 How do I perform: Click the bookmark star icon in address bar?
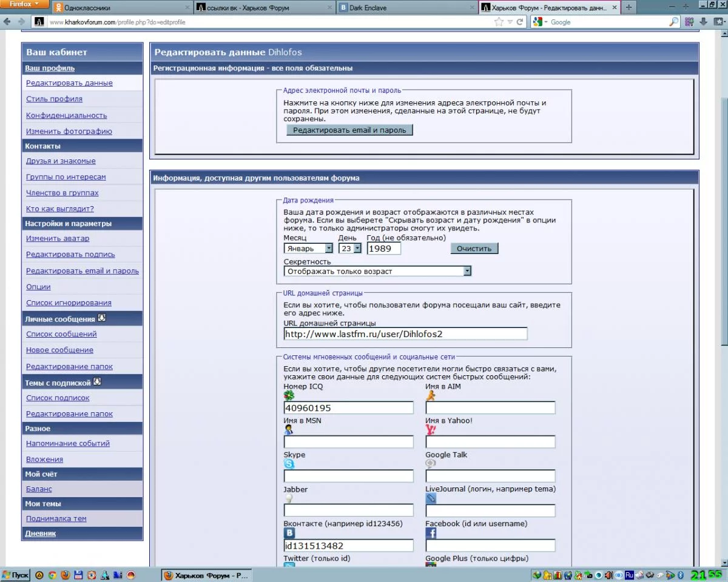click(x=499, y=22)
